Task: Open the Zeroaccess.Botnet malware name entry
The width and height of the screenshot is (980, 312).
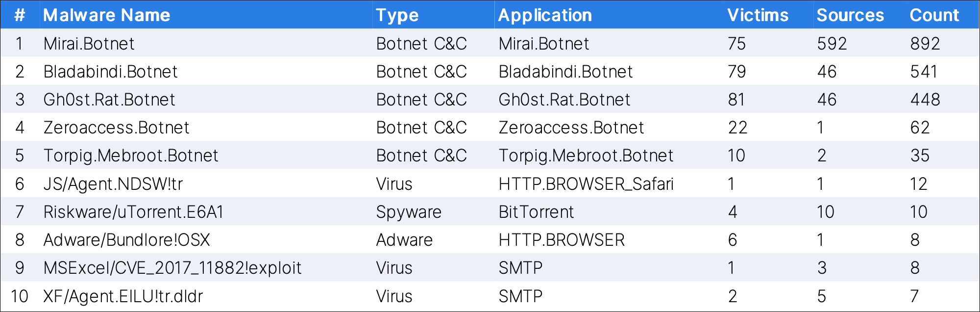Action: tap(116, 128)
